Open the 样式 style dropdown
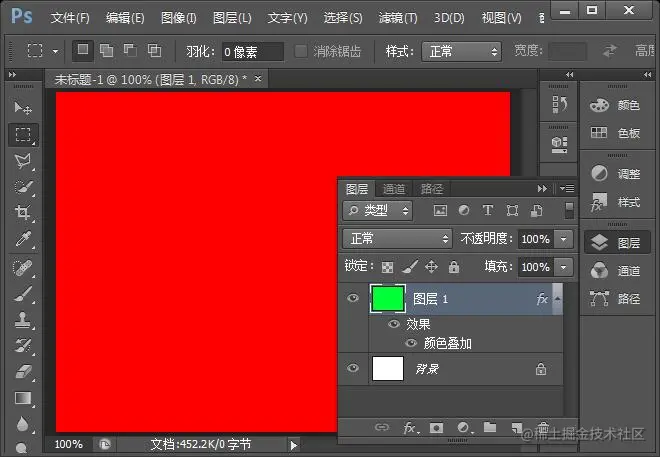The height and width of the screenshot is (457, 660). point(461,51)
